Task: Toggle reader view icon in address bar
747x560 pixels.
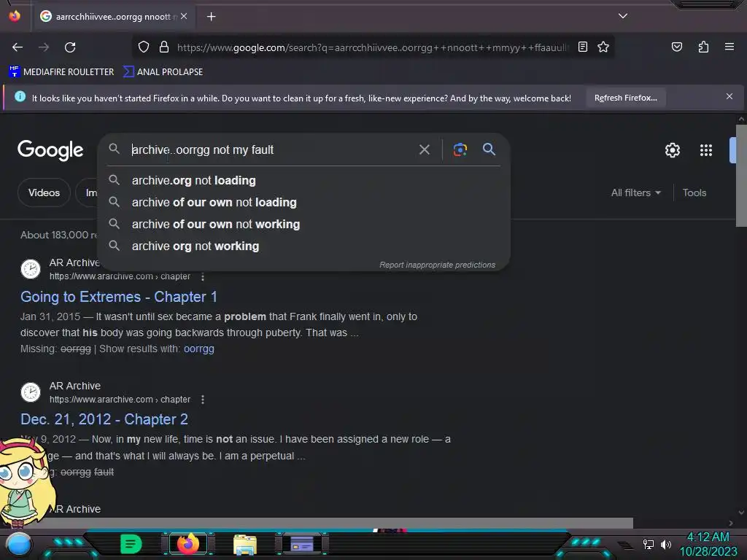Action: (x=583, y=47)
